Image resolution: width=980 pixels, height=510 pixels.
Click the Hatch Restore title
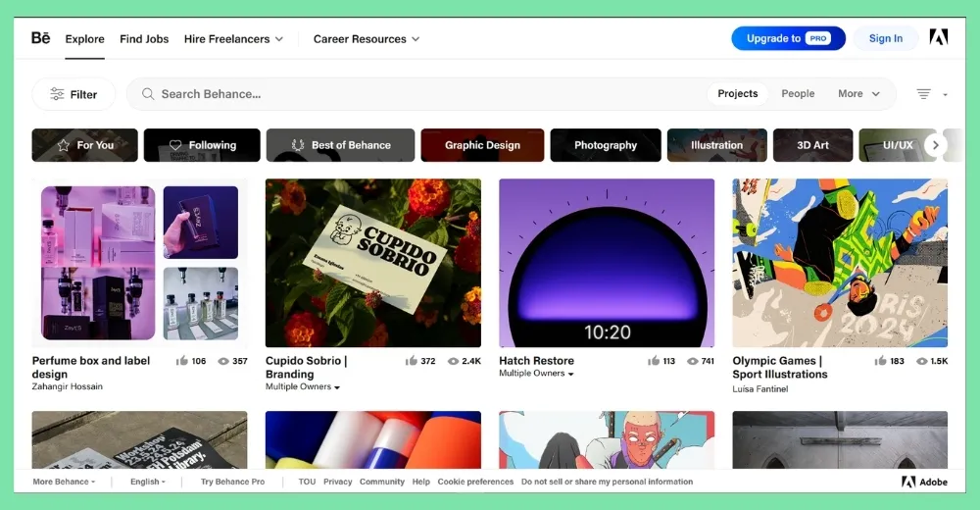(536, 361)
